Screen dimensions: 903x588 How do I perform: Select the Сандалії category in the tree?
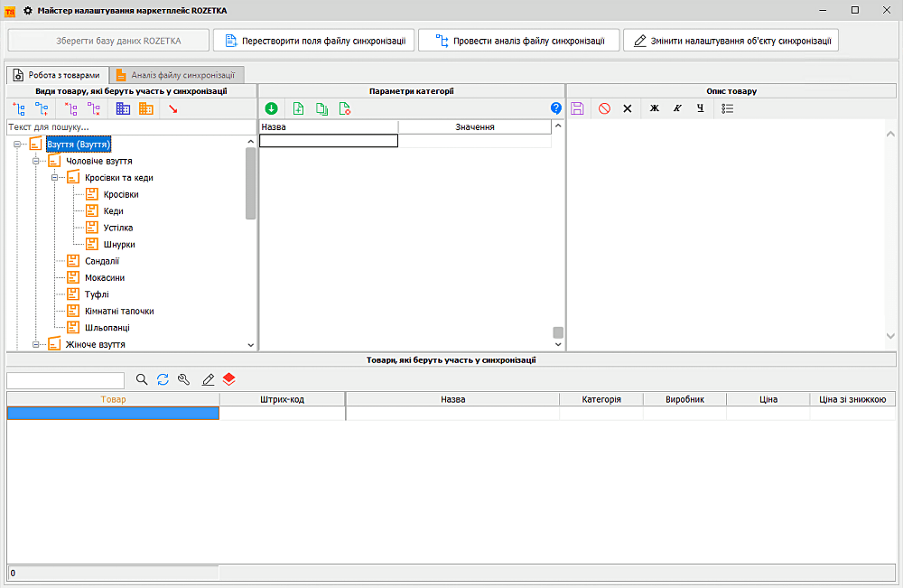click(x=102, y=261)
